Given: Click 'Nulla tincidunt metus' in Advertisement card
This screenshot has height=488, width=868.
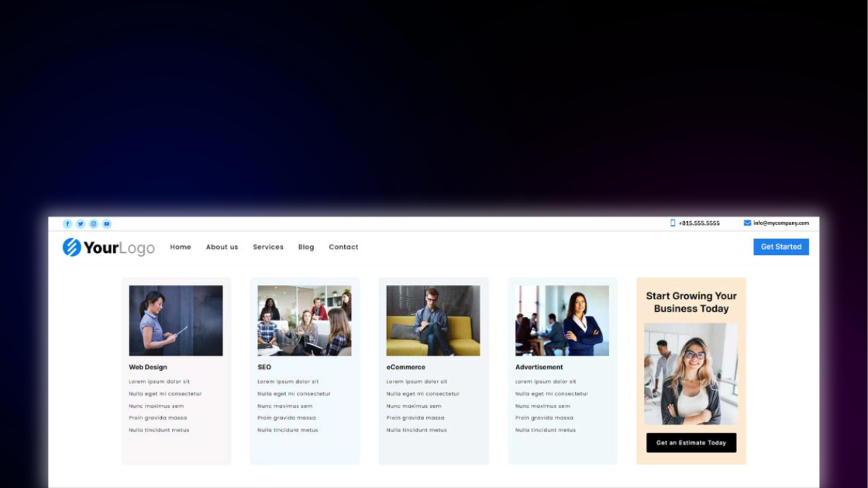Looking at the screenshot, I should [x=545, y=430].
